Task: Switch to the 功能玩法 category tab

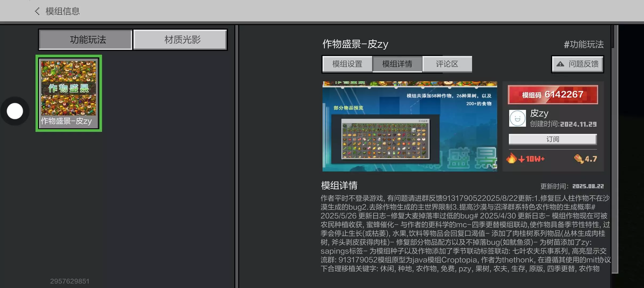Action: click(85, 40)
